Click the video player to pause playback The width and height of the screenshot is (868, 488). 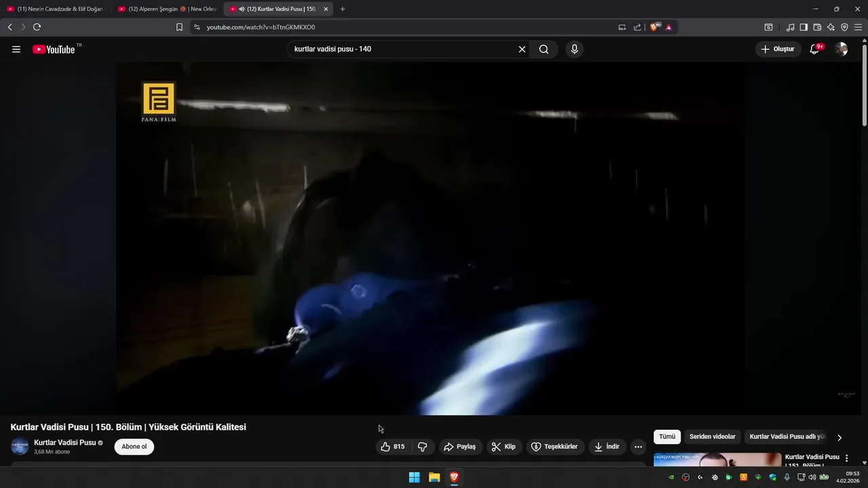tap(430, 239)
